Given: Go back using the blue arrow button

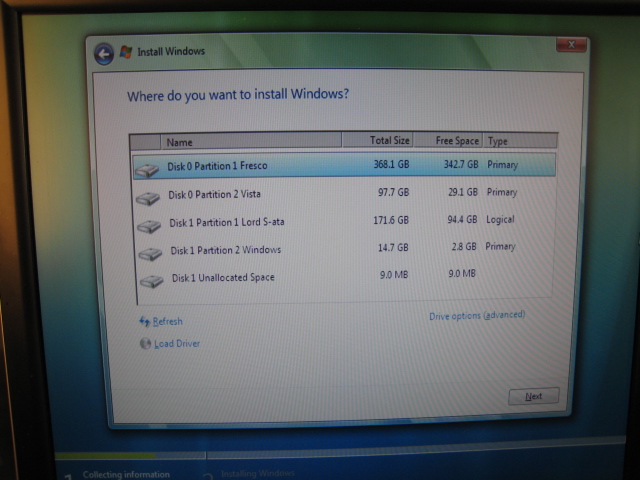Looking at the screenshot, I should click(x=104, y=54).
